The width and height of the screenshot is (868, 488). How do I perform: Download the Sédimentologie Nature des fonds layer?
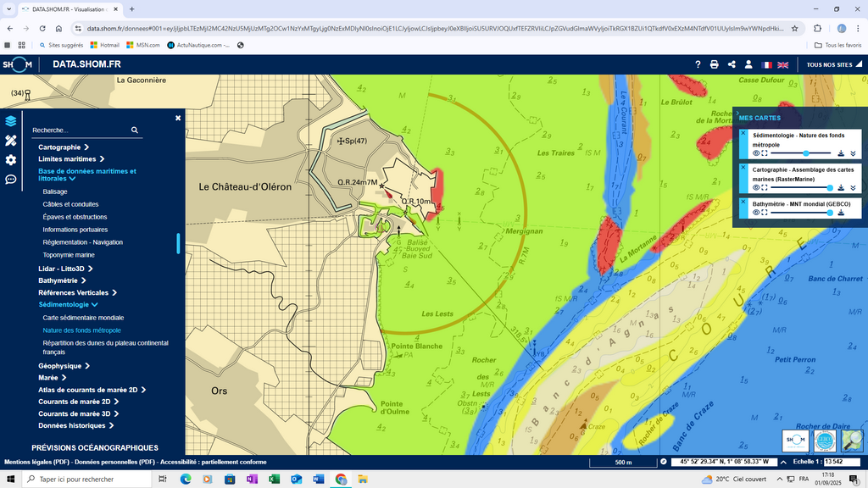841,153
